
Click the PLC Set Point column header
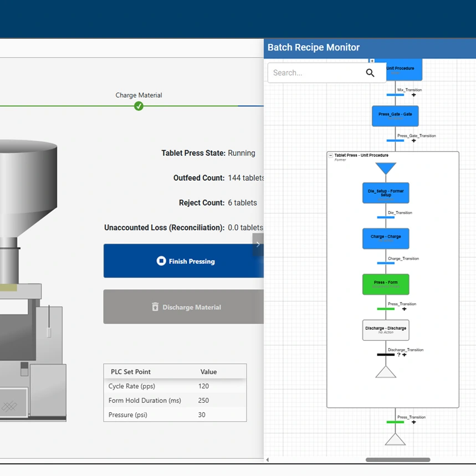tap(131, 372)
